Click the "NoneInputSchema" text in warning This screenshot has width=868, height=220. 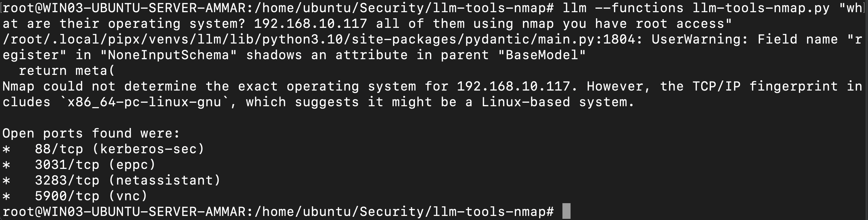[168, 55]
